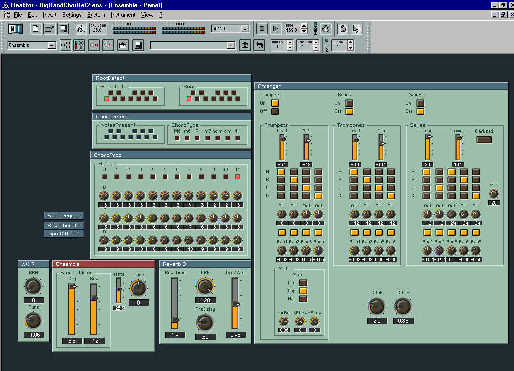This screenshot has width=514, height=371.
Task: Click the left large knob at Changer bottom
Action: (x=376, y=306)
